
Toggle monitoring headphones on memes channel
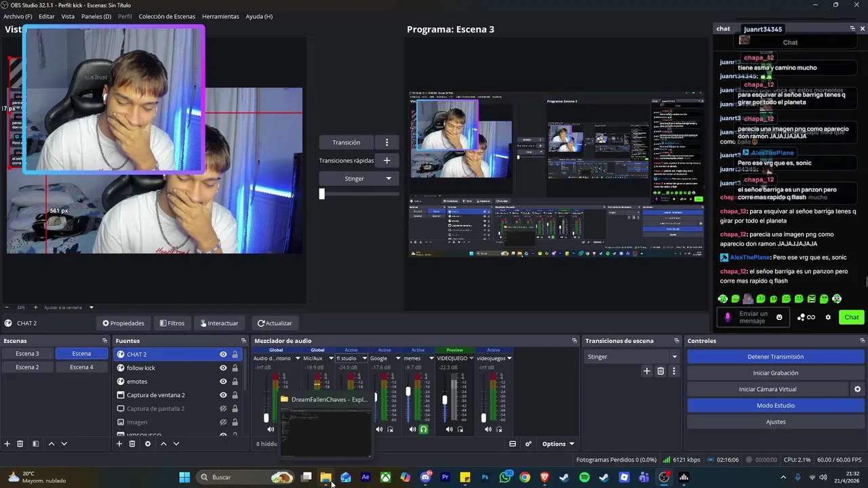tap(424, 429)
